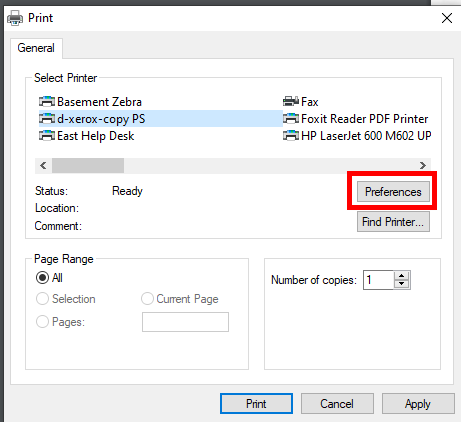Click the printer icon in the title bar

[15, 18]
